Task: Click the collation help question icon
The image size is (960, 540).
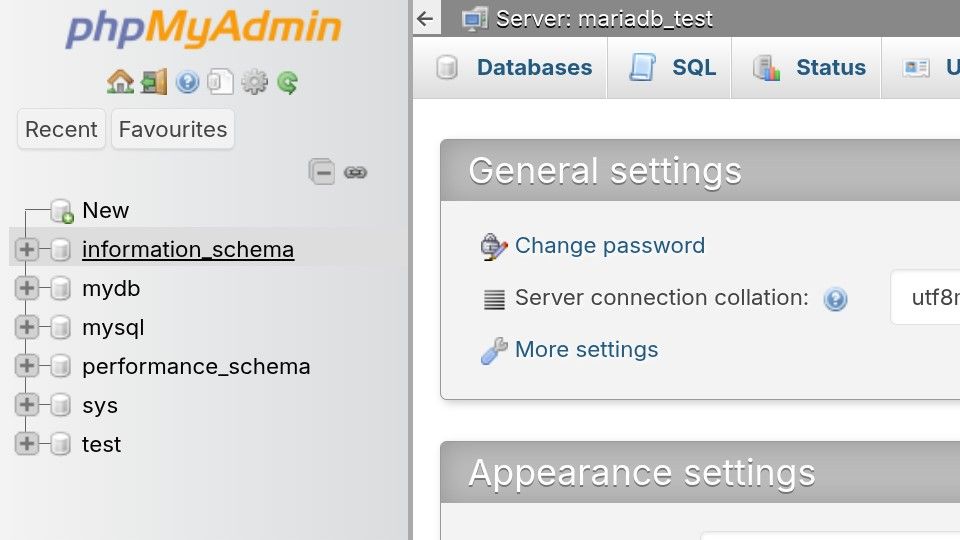Action: click(x=835, y=298)
